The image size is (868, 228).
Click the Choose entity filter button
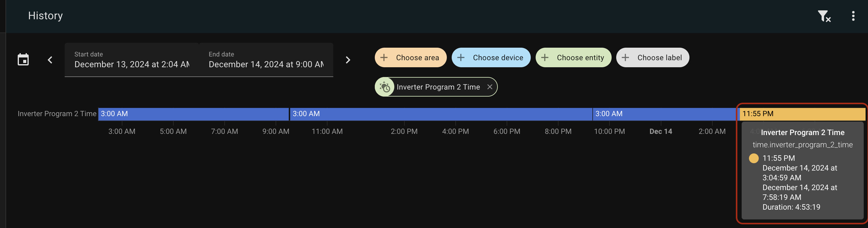573,57
